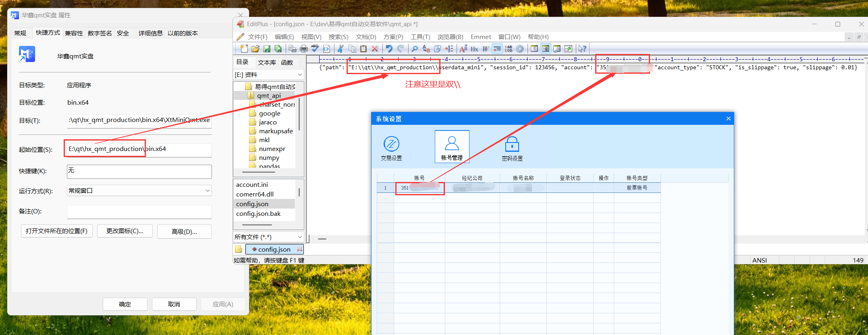Select config.json.bak in the file list
The image size is (868, 335).
click(x=258, y=213)
